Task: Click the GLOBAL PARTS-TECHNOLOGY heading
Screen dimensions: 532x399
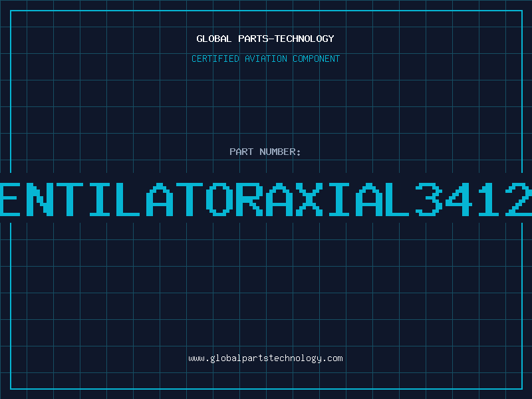Action: coord(265,39)
